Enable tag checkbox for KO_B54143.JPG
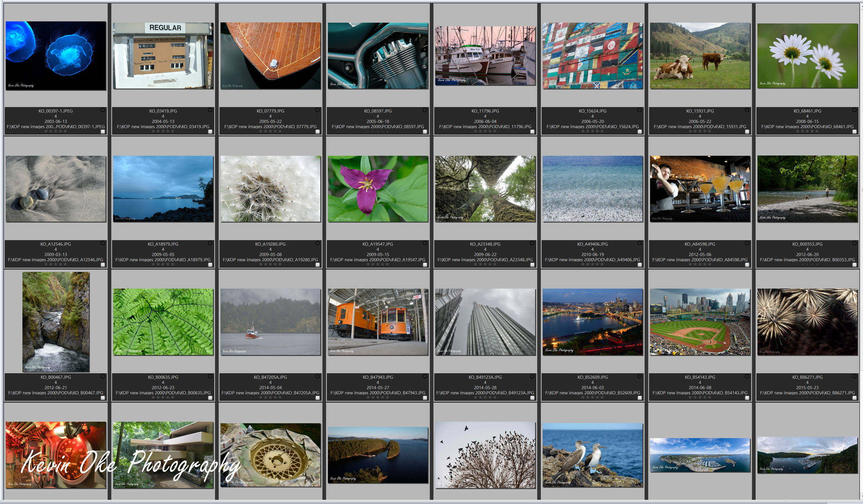 coord(747,398)
